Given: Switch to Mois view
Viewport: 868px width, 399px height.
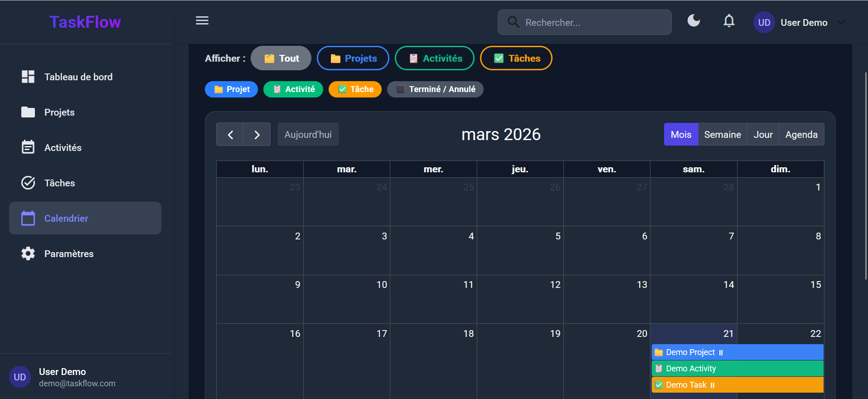Looking at the screenshot, I should click(681, 134).
